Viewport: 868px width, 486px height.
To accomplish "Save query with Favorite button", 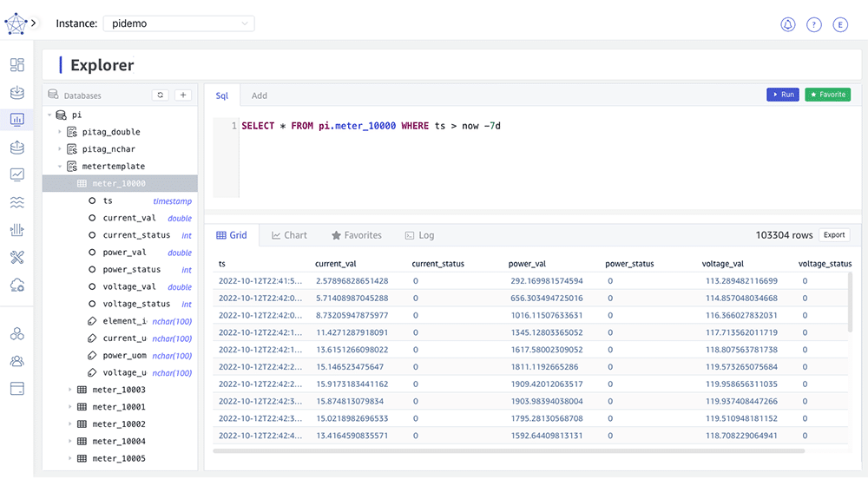I will [827, 95].
